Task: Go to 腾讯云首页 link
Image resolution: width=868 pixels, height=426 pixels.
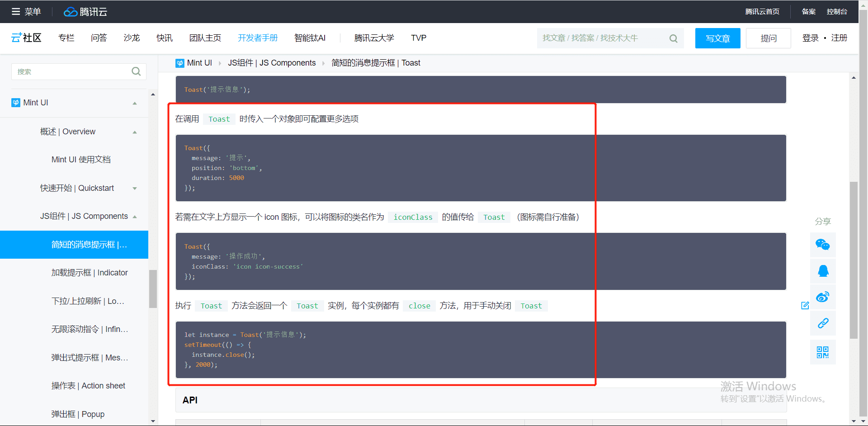Action: coord(762,12)
